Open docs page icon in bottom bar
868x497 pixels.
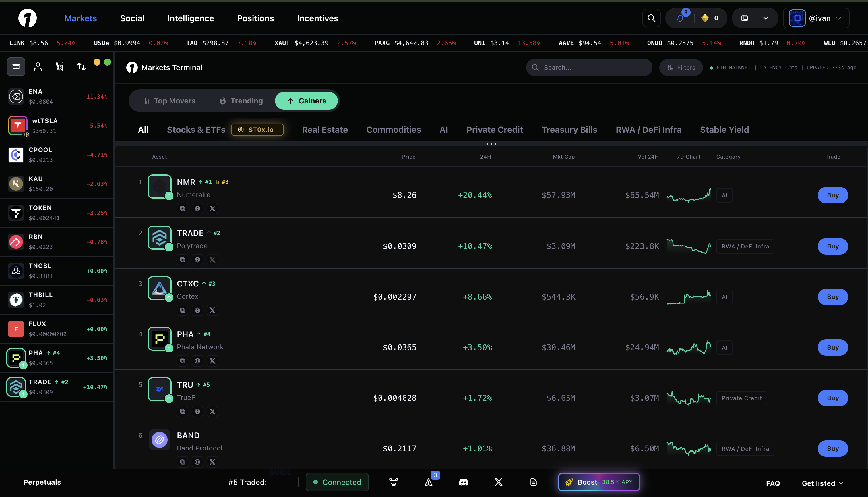[x=533, y=482]
